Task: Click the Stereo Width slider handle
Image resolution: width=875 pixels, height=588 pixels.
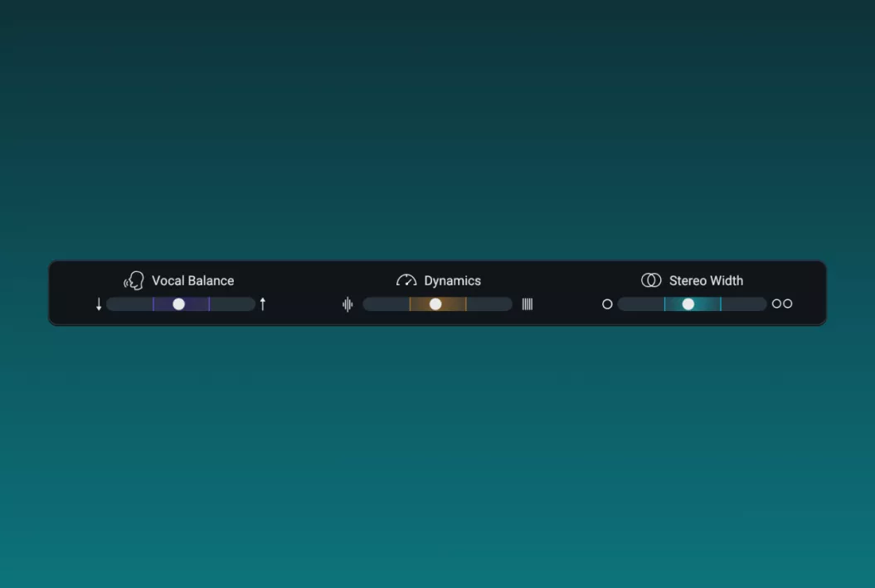Action: point(688,304)
